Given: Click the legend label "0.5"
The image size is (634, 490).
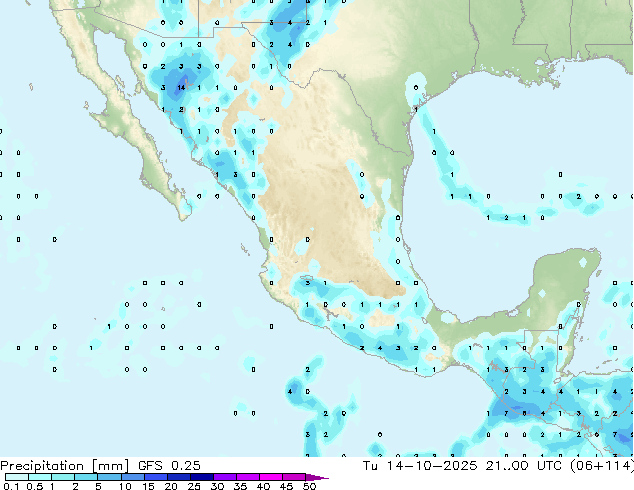Looking at the screenshot, I should [35, 486].
